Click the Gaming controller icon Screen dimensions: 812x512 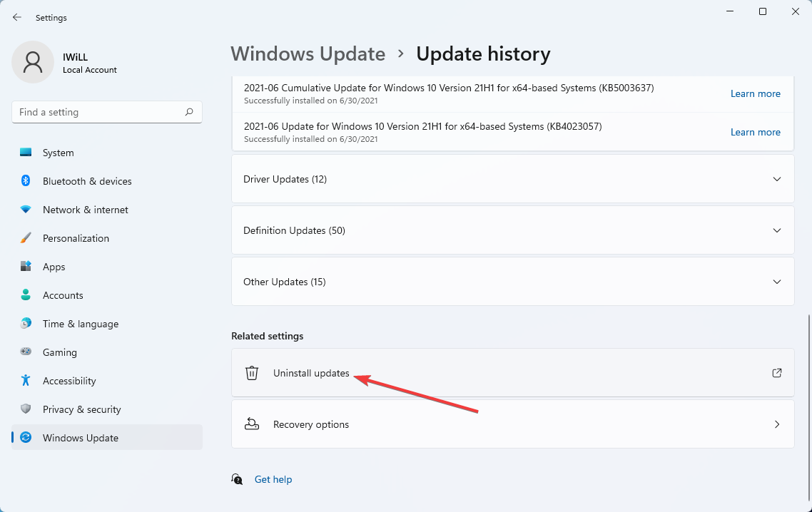(x=26, y=352)
